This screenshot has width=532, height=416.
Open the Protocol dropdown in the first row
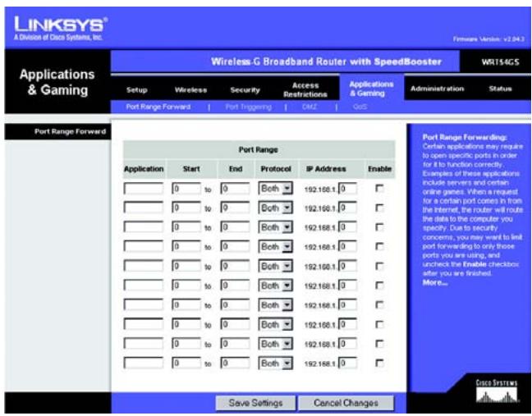(276, 189)
